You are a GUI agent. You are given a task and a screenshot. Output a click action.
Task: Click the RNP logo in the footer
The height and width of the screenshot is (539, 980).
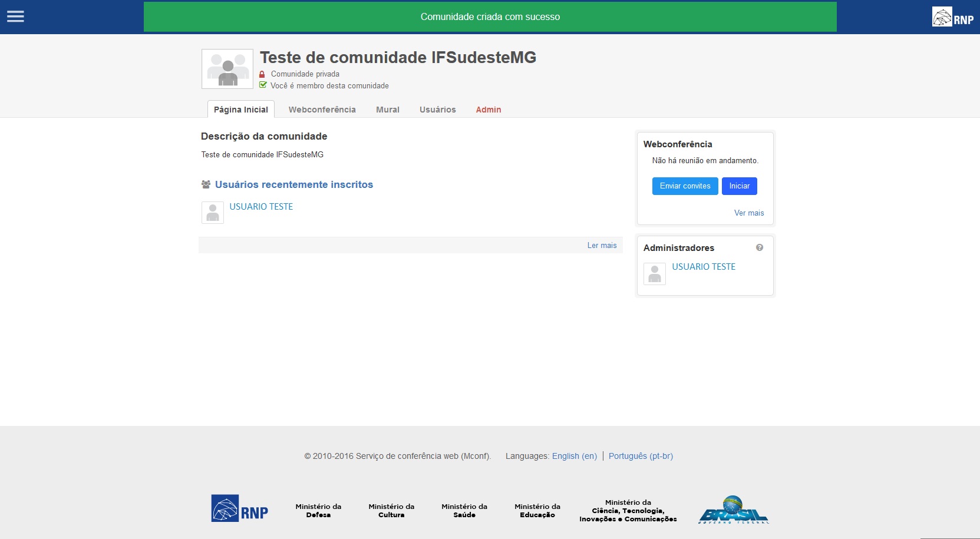click(x=240, y=508)
